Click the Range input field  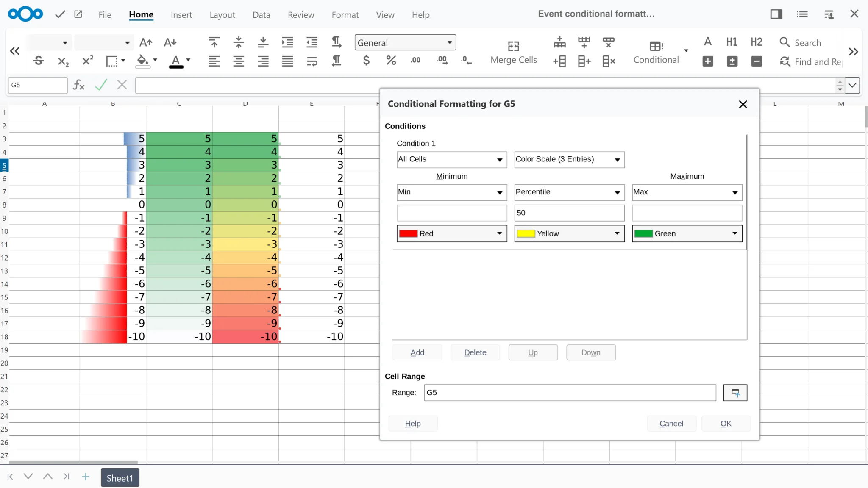(570, 393)
